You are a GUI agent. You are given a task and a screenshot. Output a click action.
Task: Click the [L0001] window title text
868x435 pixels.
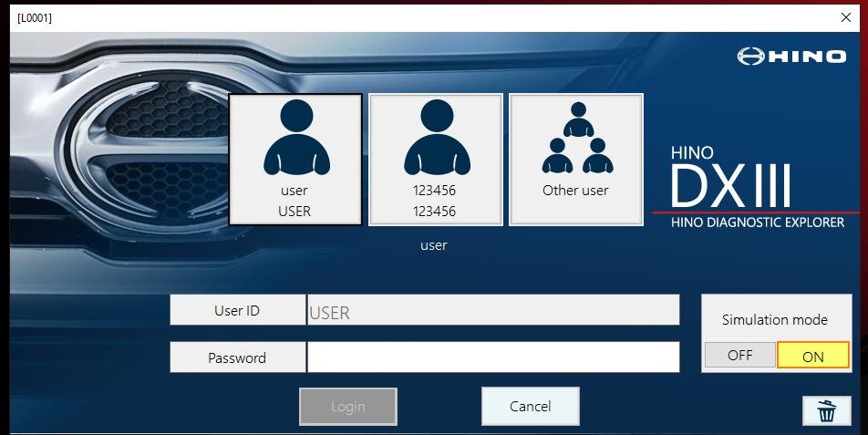(34, 16)
